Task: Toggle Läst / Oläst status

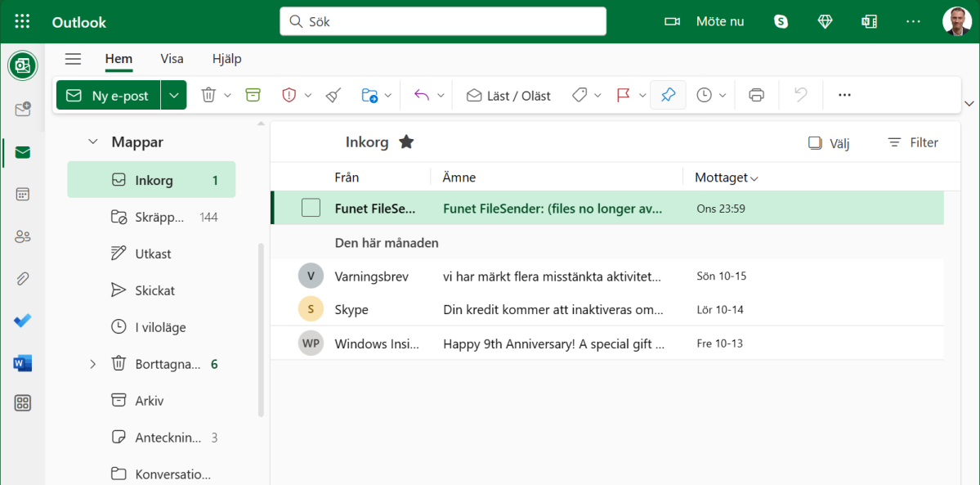Action: [508, 96]
